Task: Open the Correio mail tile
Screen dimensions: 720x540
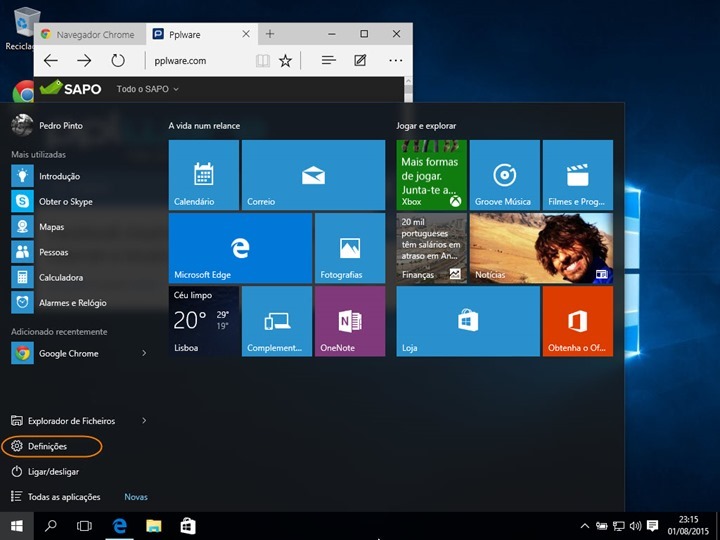Action: pyautogui.click(x=313, y=175)
